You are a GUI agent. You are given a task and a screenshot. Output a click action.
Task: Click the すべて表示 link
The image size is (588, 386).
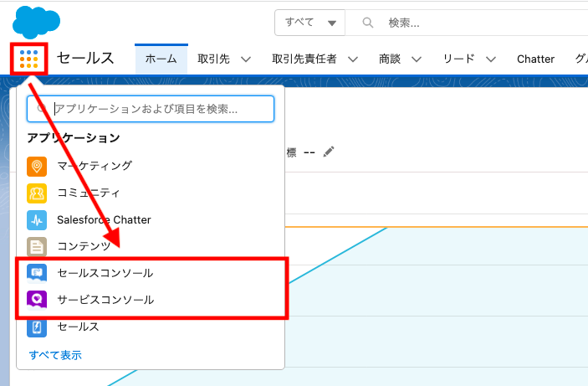55,355
